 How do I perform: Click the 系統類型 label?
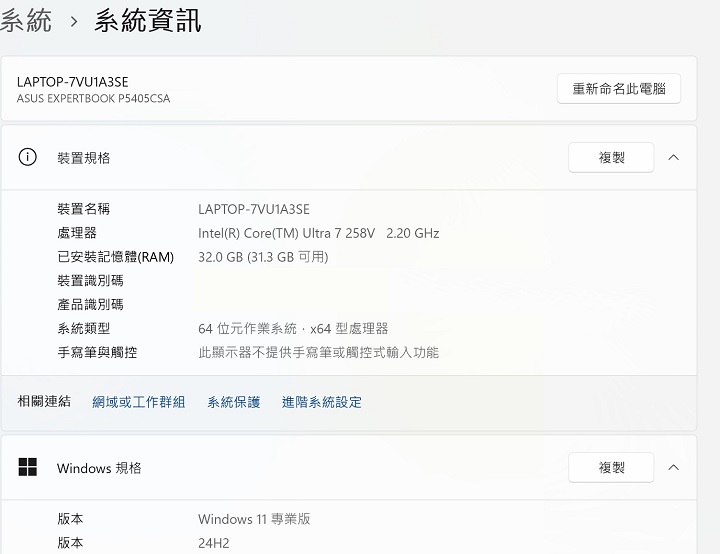click(x=84, y=328)
